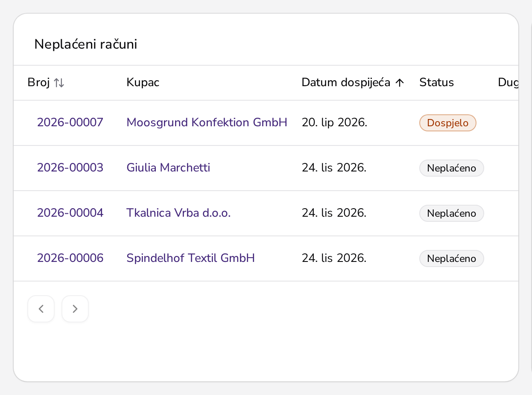The width and height of the screenshot is (532, 395).
Task: Click Neplaćeno badge for Spindelhof Textil
Action: pyautogui.click(x=452, y=258)
